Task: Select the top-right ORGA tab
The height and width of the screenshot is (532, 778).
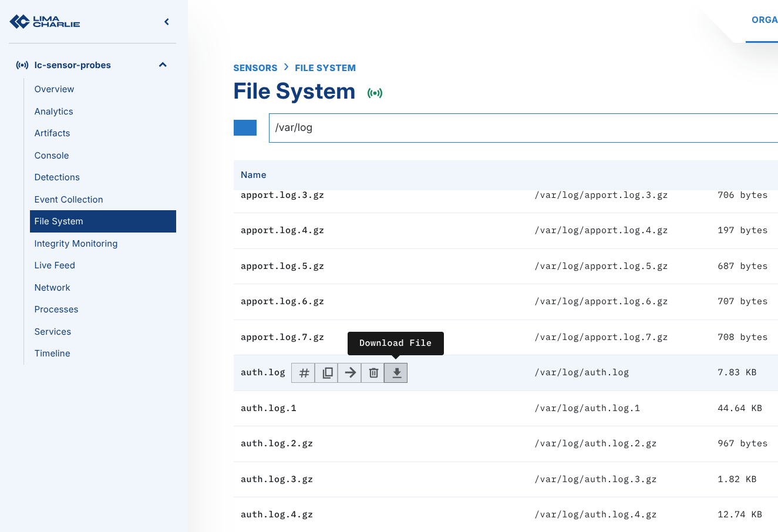Action: pos(764,20)
